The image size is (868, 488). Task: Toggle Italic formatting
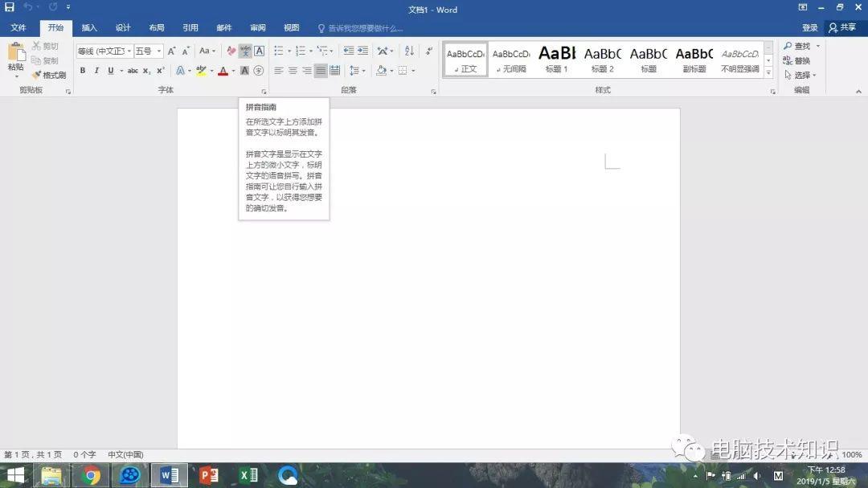[96, 71]
